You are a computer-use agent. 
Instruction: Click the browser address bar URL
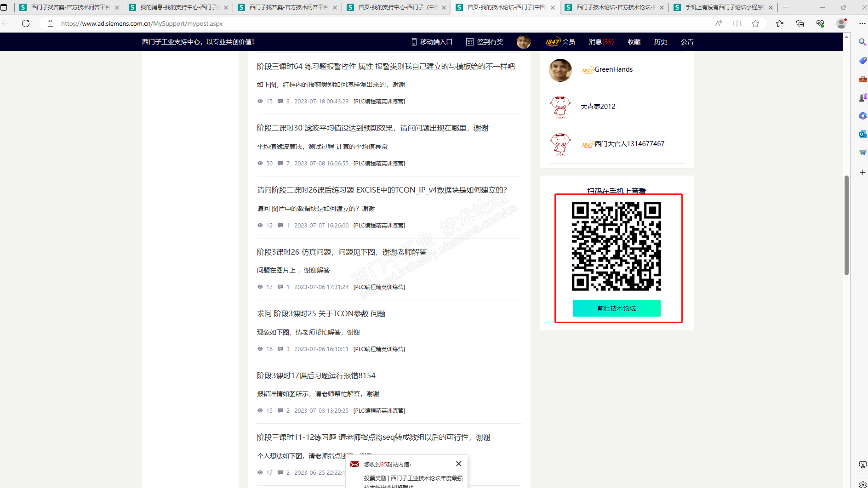[142, 23]
